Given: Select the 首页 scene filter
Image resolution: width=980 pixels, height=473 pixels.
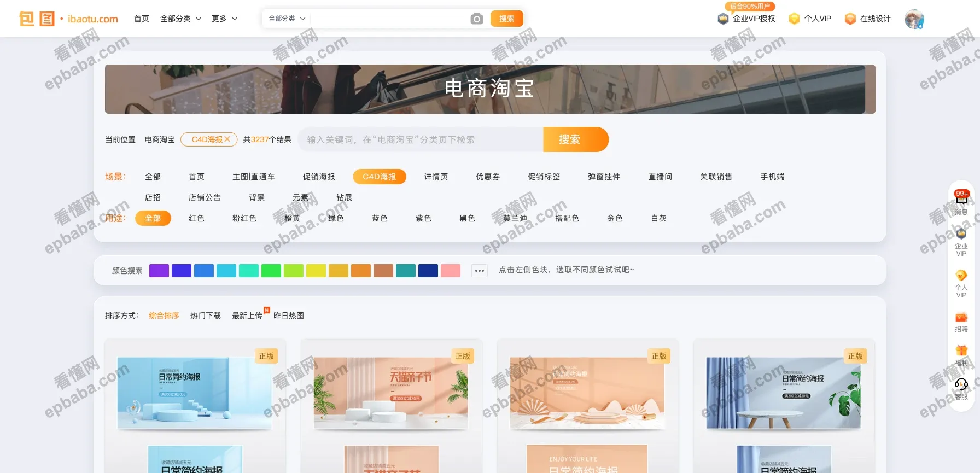Looking at the screenshot, I should coord(196,177).
